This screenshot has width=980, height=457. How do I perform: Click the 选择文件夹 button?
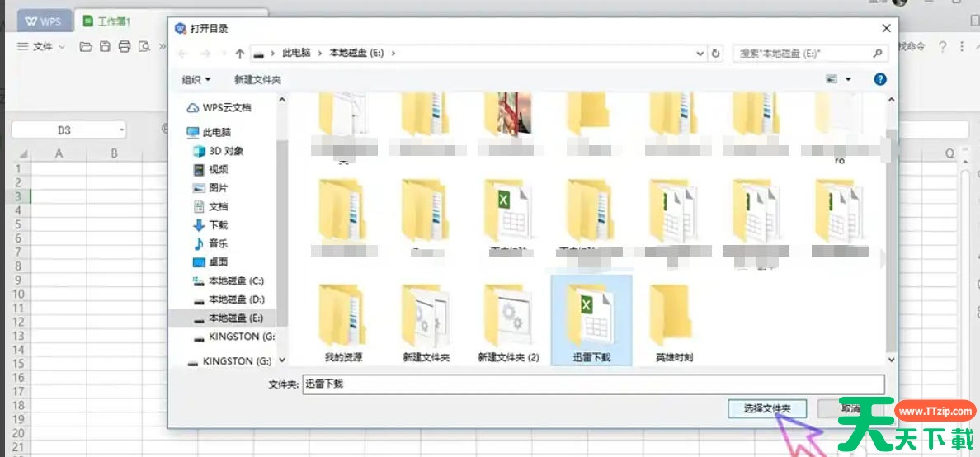767,408
